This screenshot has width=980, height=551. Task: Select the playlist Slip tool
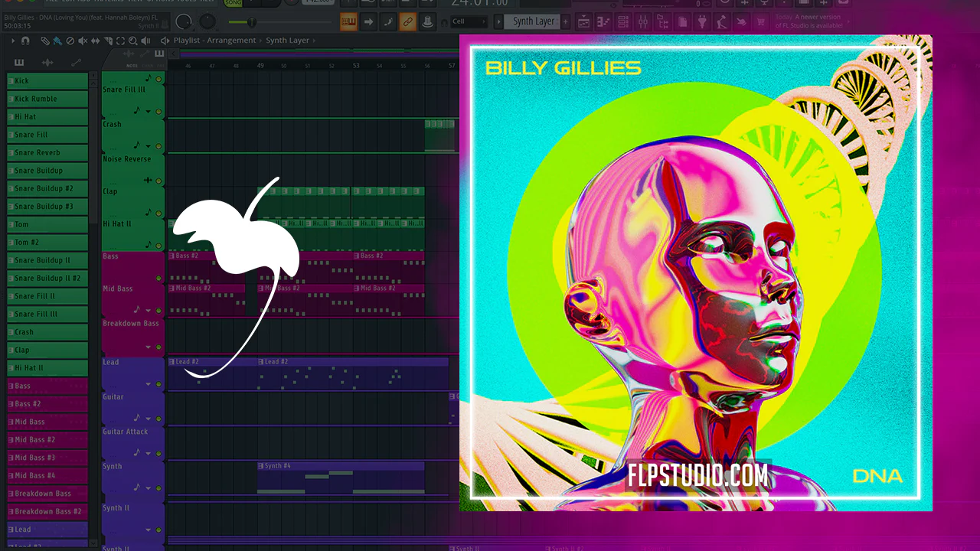point(96,41)
